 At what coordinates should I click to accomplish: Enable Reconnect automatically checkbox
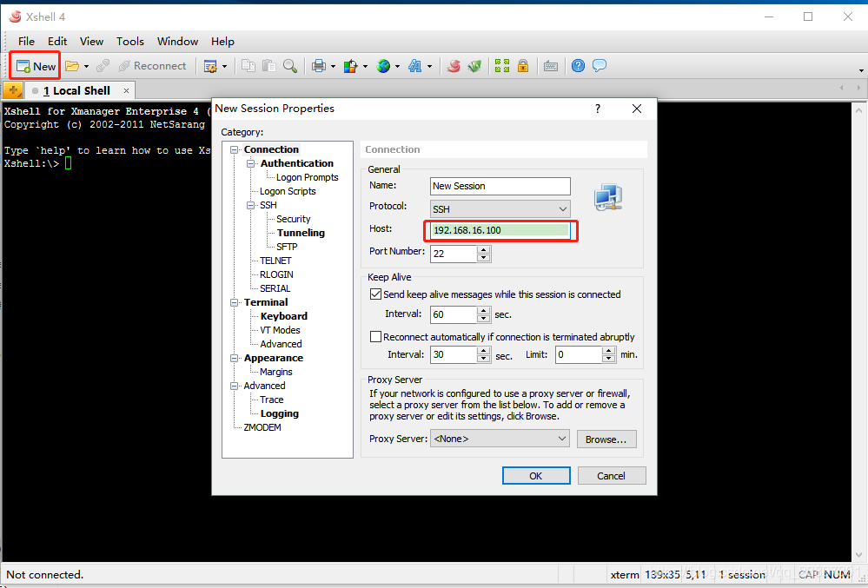(376, 337)
